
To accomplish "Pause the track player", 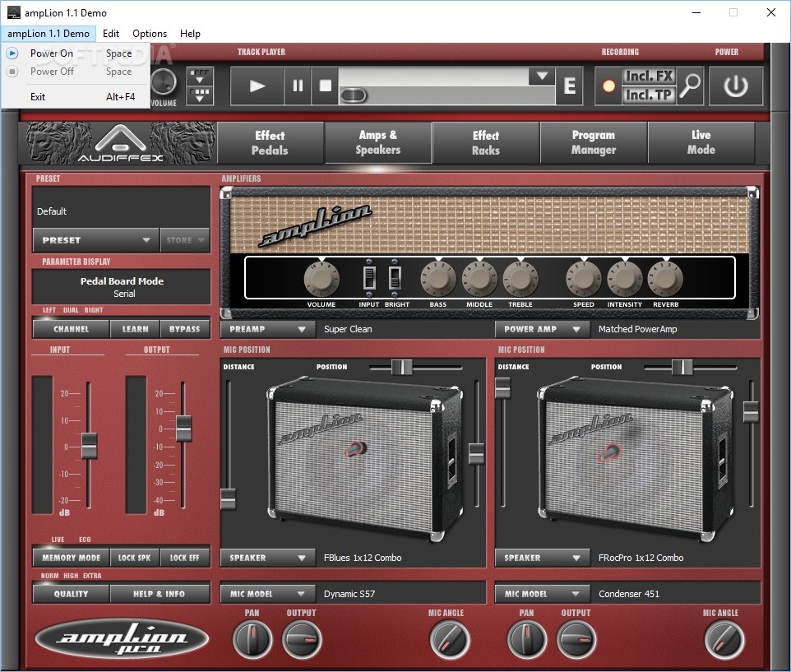I will [298, 86].
